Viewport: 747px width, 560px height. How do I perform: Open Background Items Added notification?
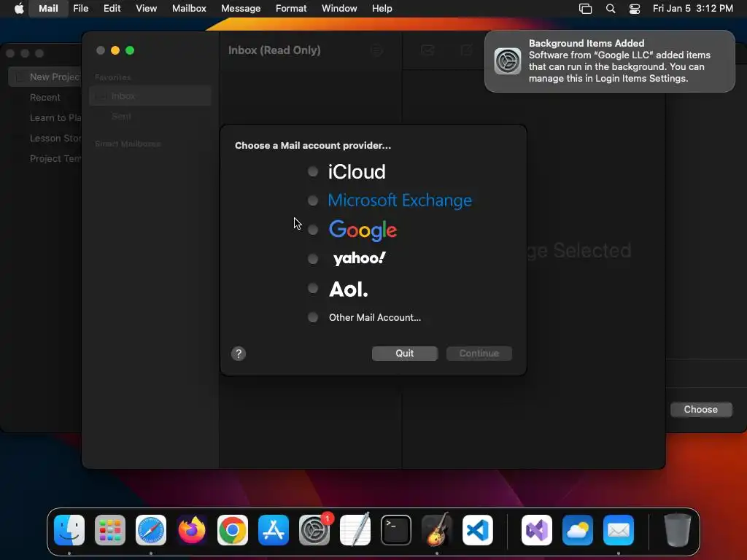[x=610, y=61]
